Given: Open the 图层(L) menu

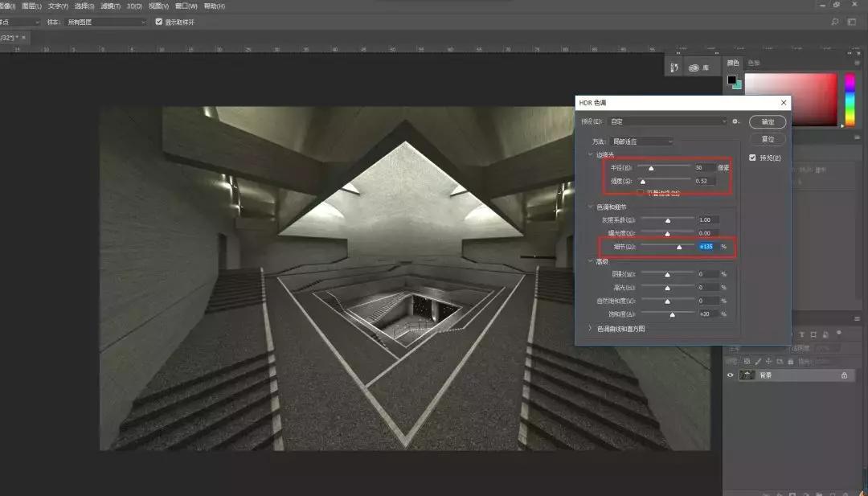Looking at the screenshot, I should [31, 6].
